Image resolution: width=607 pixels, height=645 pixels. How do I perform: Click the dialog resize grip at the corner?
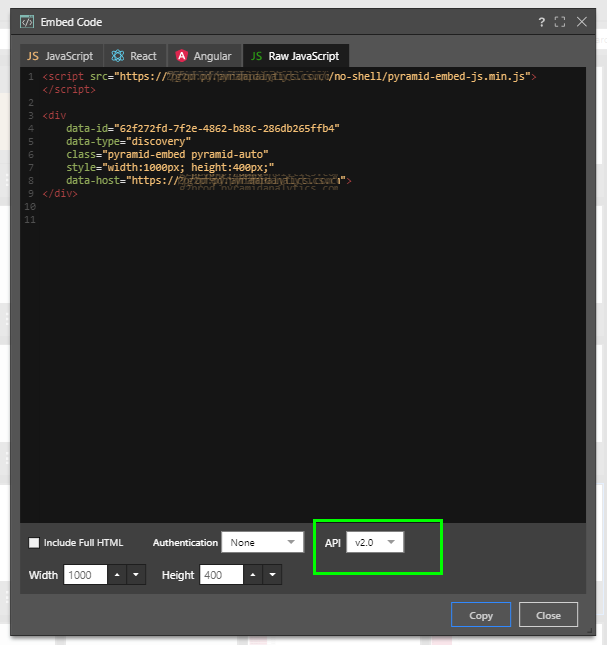point(589,630)
